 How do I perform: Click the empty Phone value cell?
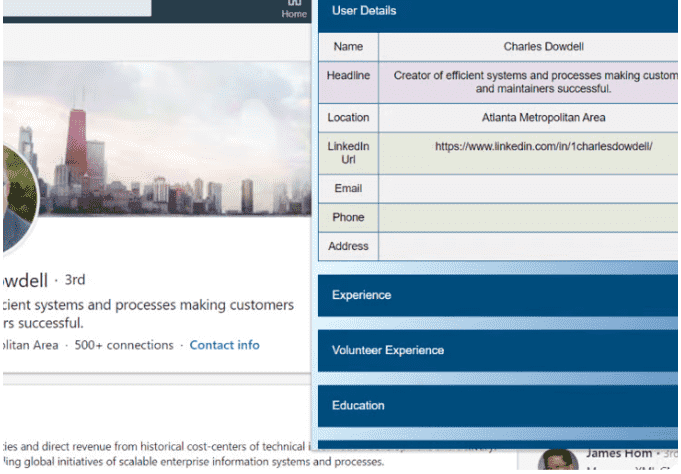pos(528,218)
